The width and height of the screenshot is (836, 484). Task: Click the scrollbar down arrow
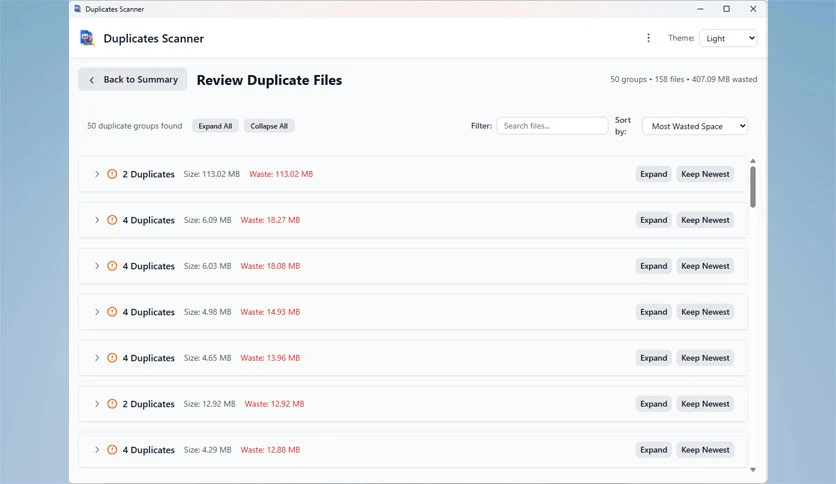click(753, 470)
